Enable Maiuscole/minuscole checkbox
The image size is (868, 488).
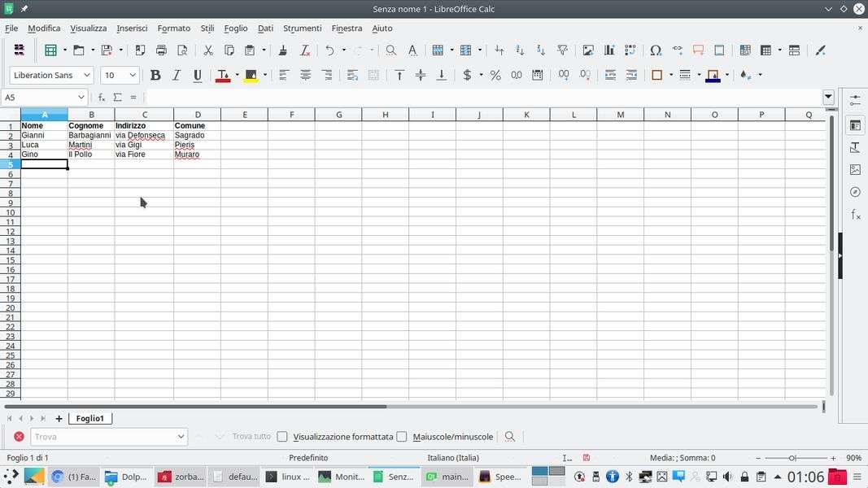[402, 437]
